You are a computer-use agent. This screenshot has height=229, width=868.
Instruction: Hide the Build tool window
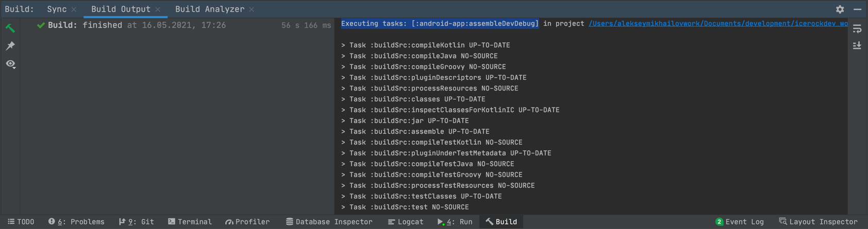[x=857, y=9]
